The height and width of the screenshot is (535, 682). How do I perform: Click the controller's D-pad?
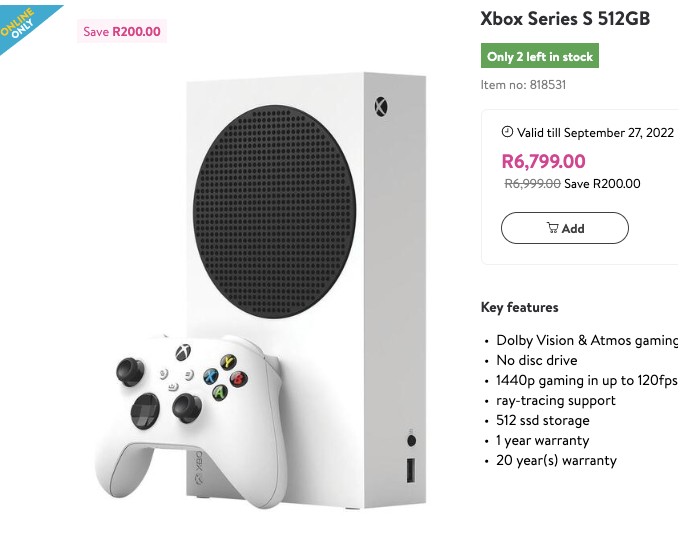click(144, 408)
